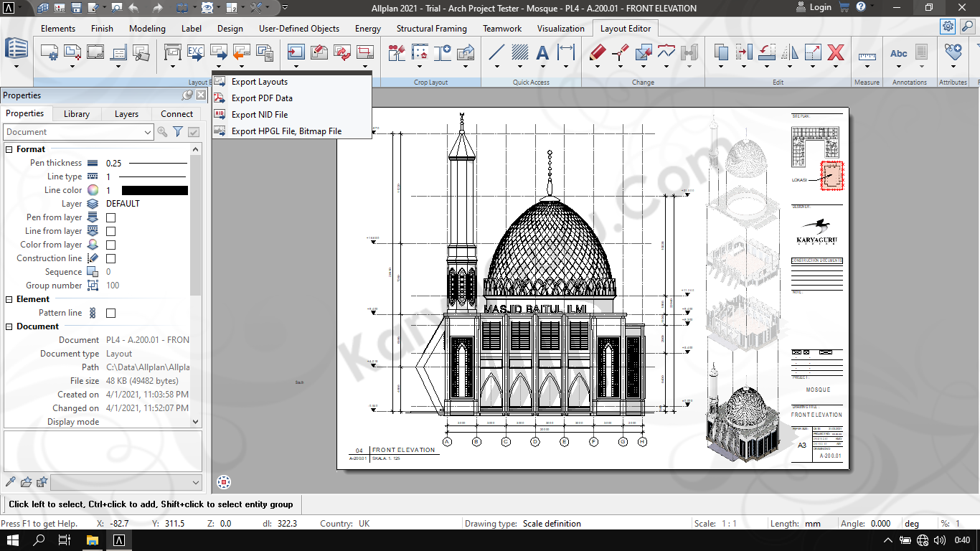The image size is (980, 551).
Task: Enable the Pen from layer checkbox
Action: coord(111,217)
